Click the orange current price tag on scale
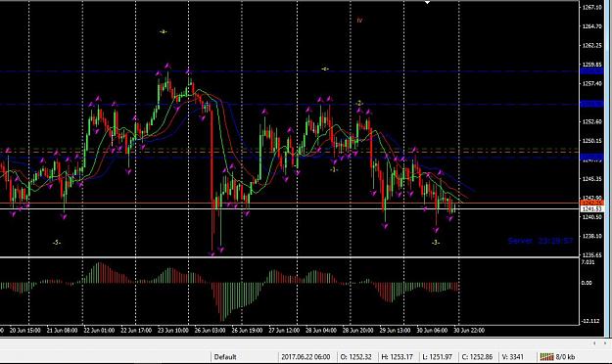 click(592, 203)
